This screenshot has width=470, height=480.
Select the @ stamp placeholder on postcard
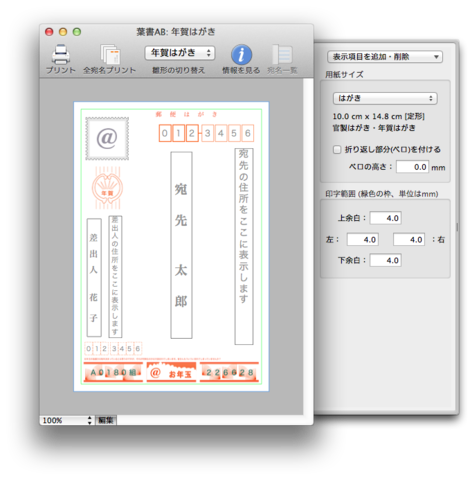point(107,138)
